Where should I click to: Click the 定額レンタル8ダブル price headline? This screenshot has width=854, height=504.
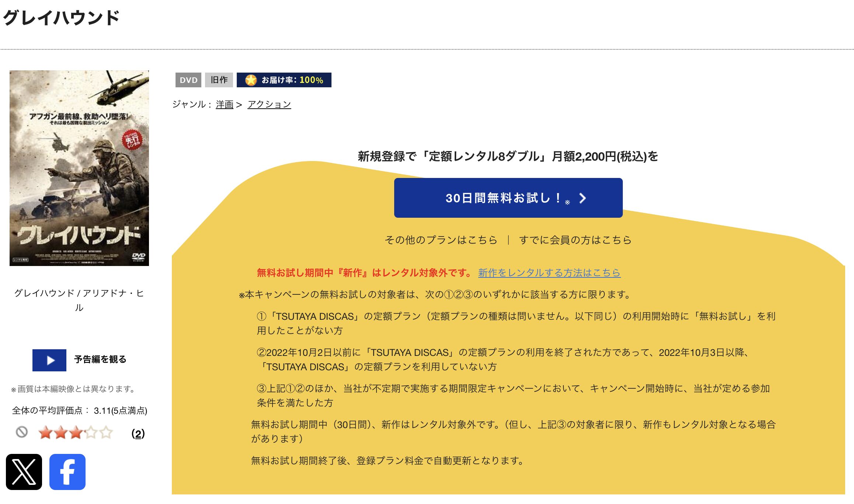pyautogui.click(x=508, y=156)
